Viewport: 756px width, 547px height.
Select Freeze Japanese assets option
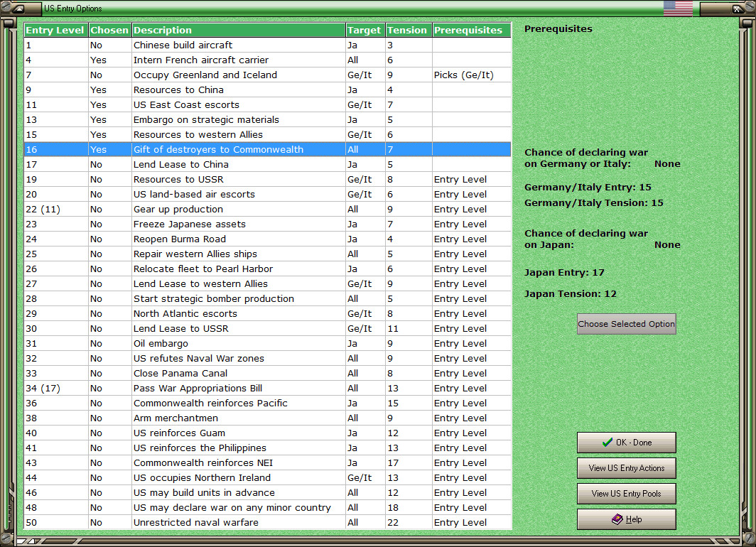pos(268,224)
